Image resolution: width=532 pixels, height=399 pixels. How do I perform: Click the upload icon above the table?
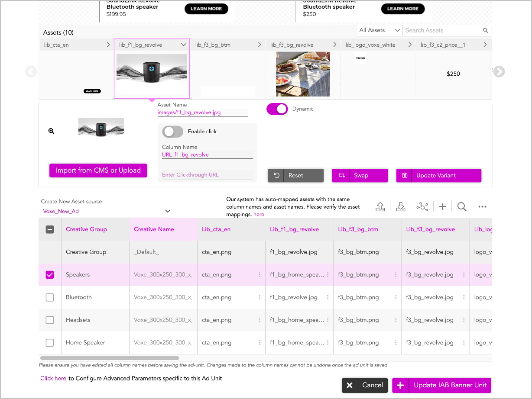380,207
